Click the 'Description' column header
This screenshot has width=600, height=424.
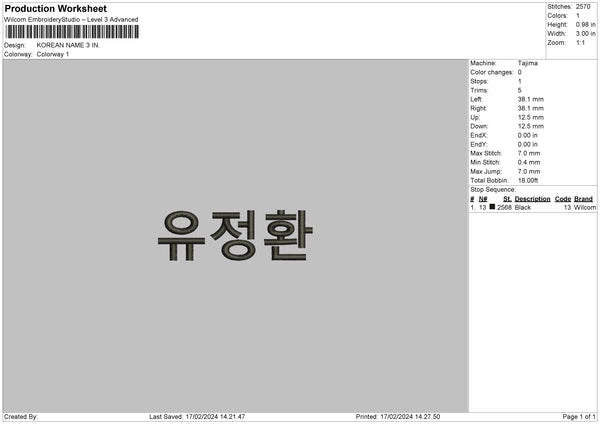point(532,199)
